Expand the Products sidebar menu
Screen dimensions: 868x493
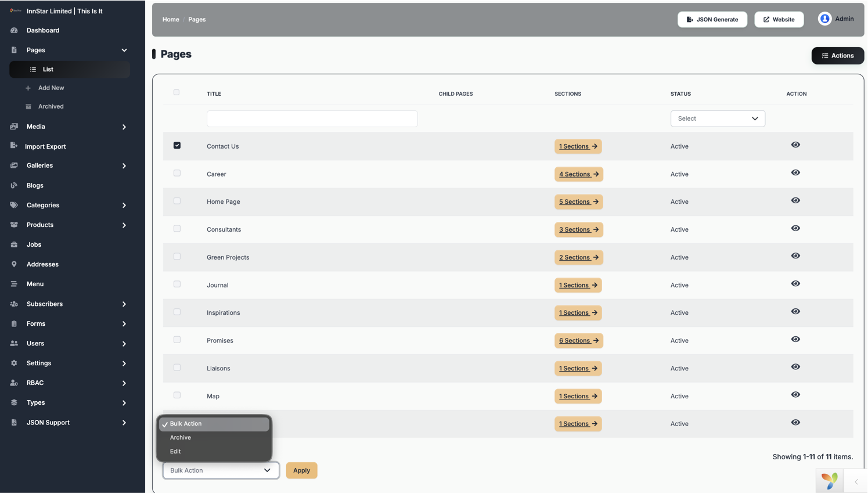tap(124, 225)
